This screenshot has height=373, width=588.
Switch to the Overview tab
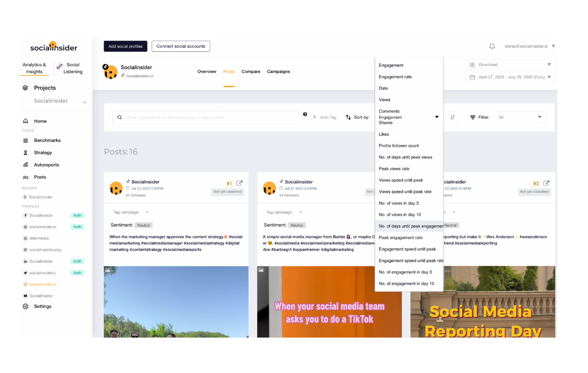(207, 71)
